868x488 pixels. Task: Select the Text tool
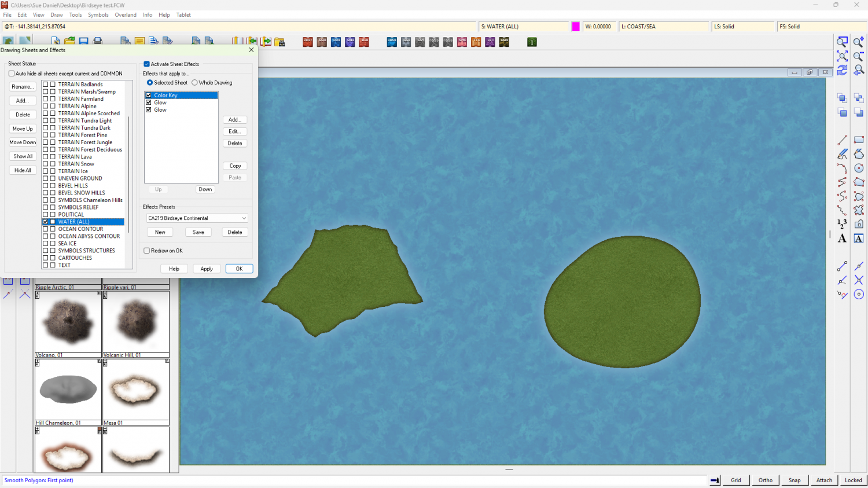(843, 239)
